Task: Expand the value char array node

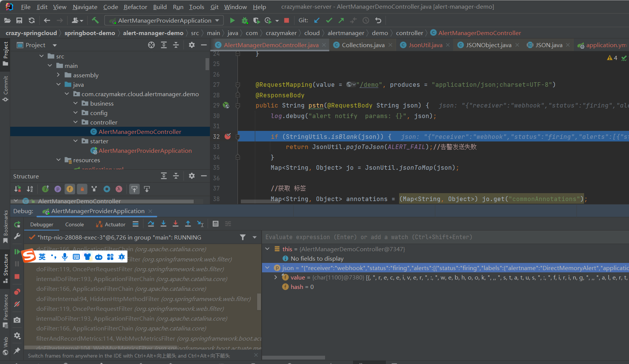Action: point(276,277)
